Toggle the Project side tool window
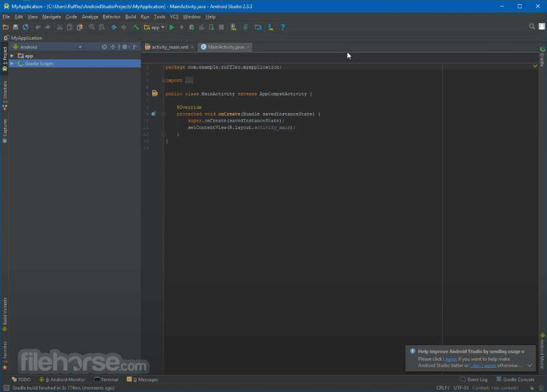Screen dimensions: 547x392 (x=5, y=59)
